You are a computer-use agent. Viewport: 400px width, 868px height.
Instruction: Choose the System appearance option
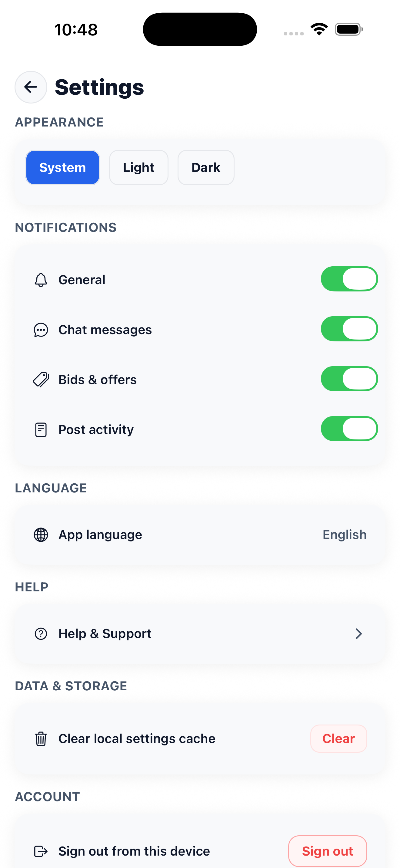[63, 167]
